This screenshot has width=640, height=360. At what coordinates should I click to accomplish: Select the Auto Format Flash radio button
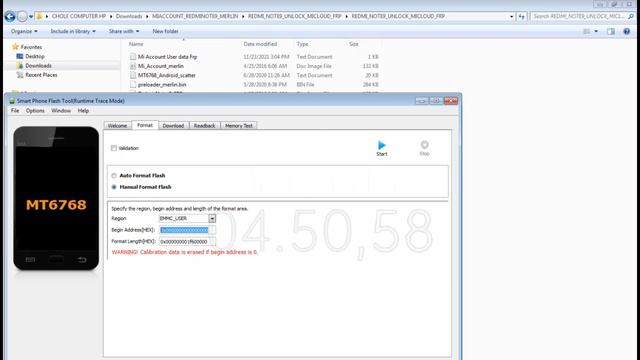pos(114,176)
